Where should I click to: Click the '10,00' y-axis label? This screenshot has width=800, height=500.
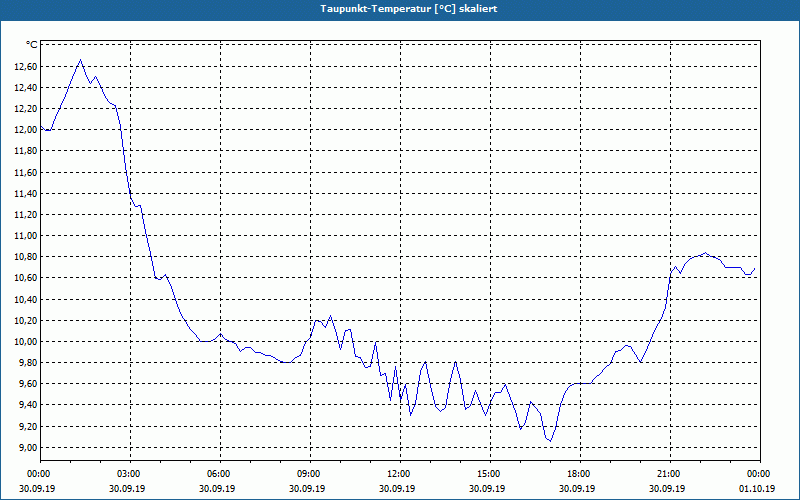pyautogui.click(x=26, y=342)
